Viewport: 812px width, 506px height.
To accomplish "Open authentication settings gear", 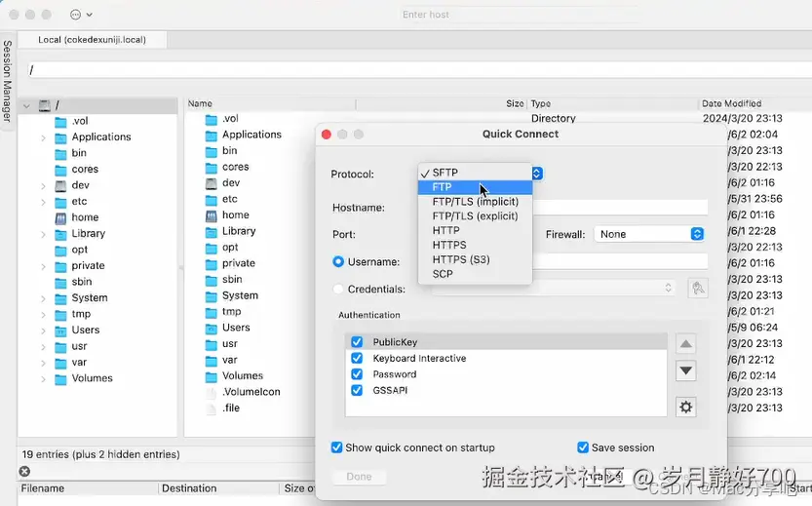I will [685, 408].
